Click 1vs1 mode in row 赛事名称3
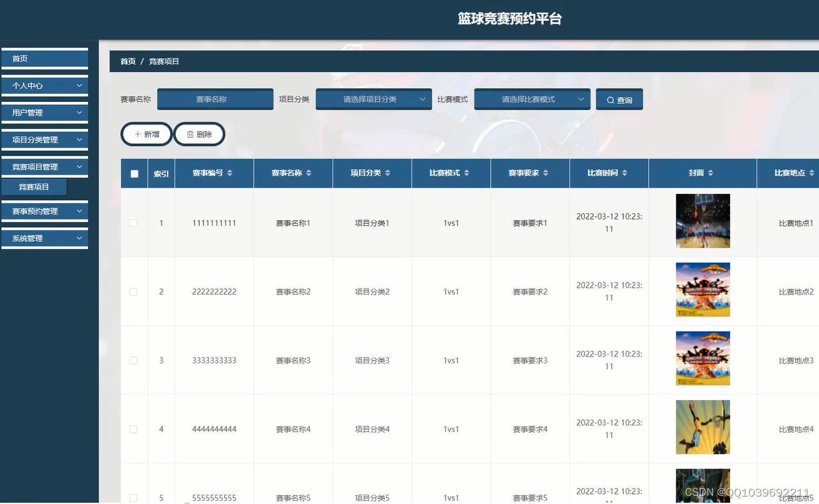The height and width of the screenshot is (504, 819). [451, 361]
